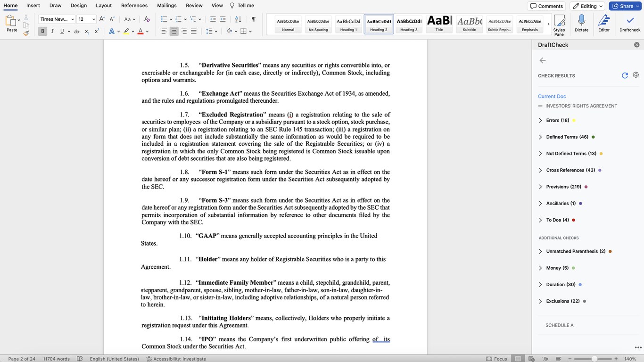Toggle Print Layout view button
The image size is (644, 362).
(x=518, y=359)
